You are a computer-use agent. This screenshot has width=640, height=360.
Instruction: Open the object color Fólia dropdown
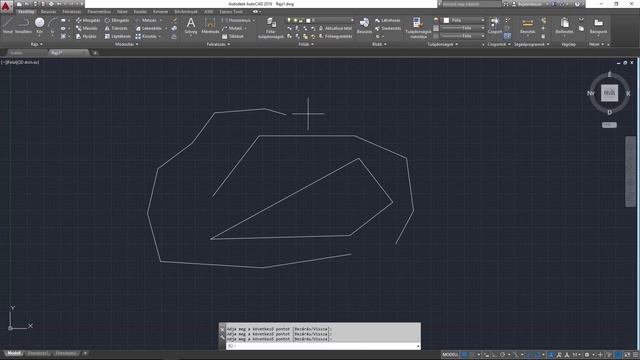[464, 20]
